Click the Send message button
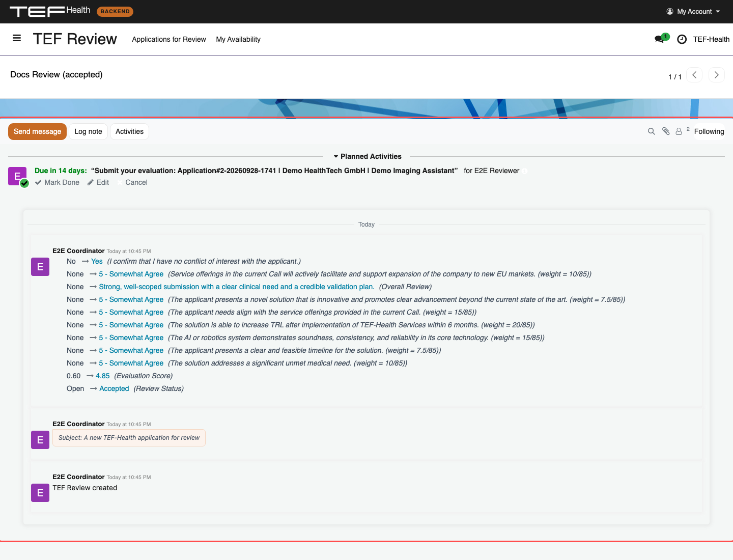This screenshot has height=560, width=733. (37, 131)
